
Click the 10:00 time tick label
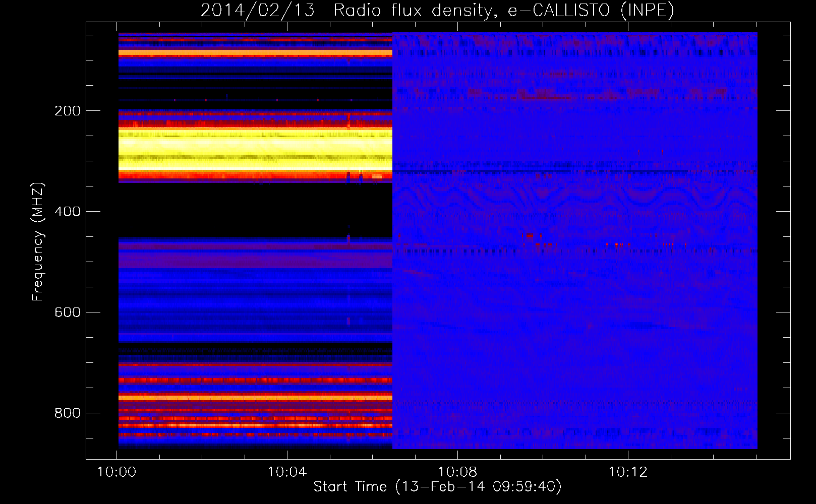pyautogui.click(x=116, y=472)
